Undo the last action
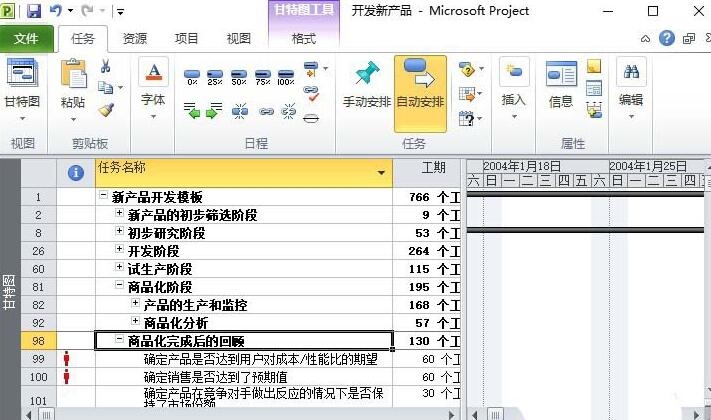711x420 pixels. pos(55,10)
